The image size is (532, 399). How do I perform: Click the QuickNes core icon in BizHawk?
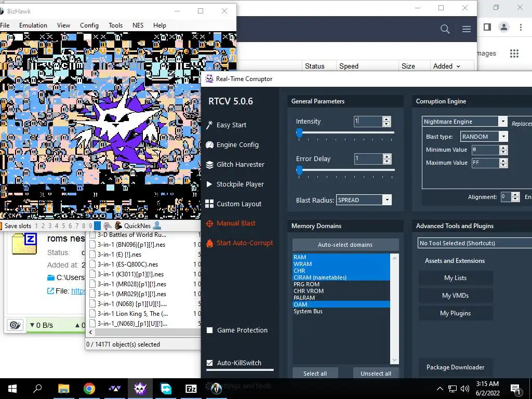(118, 225)
